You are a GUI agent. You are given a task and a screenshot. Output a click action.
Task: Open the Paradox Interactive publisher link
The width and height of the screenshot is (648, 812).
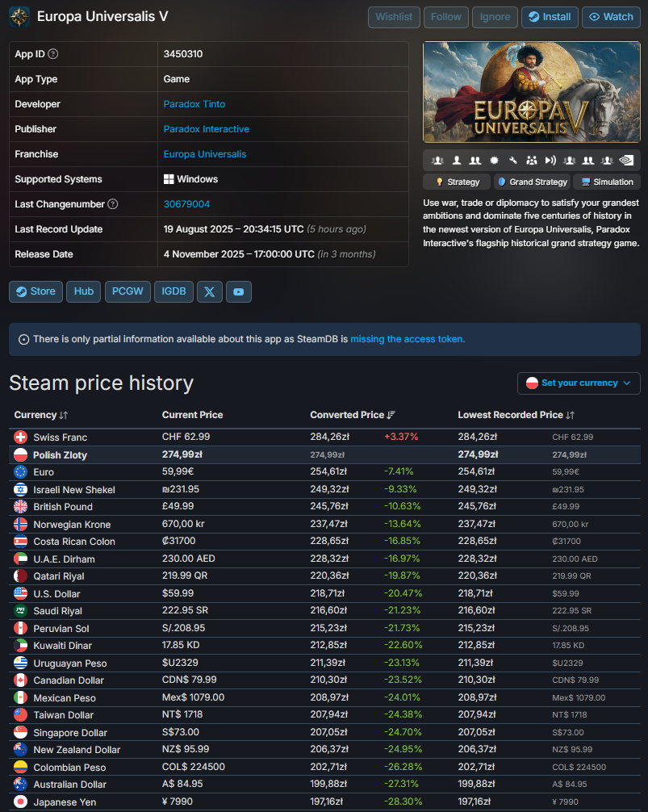[206, 129]
